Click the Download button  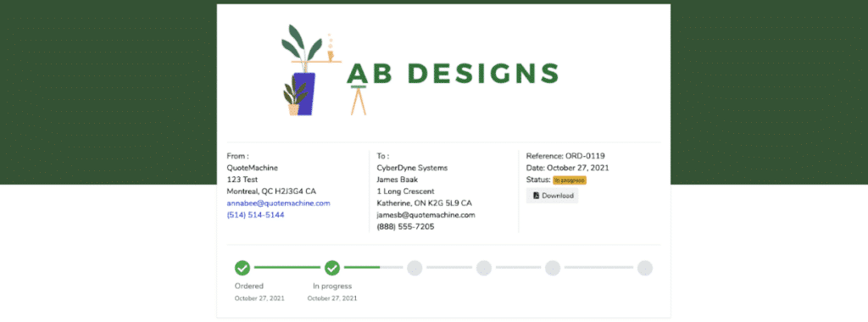point(552,195)
